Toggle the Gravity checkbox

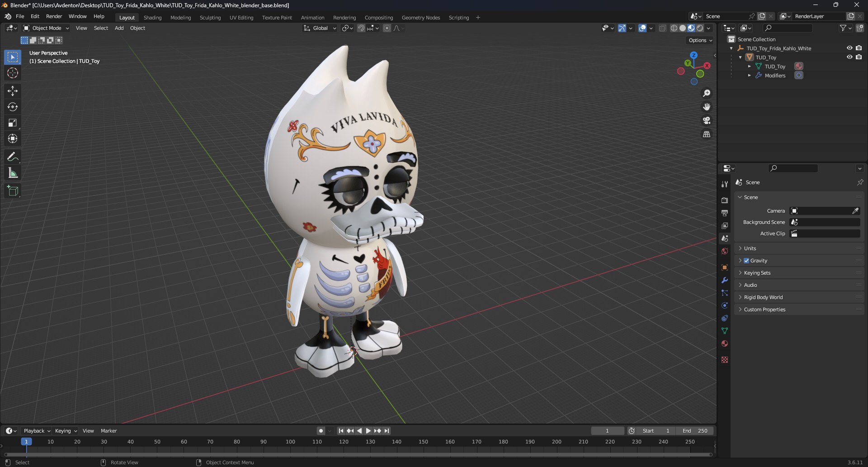[x=746, y=261]
